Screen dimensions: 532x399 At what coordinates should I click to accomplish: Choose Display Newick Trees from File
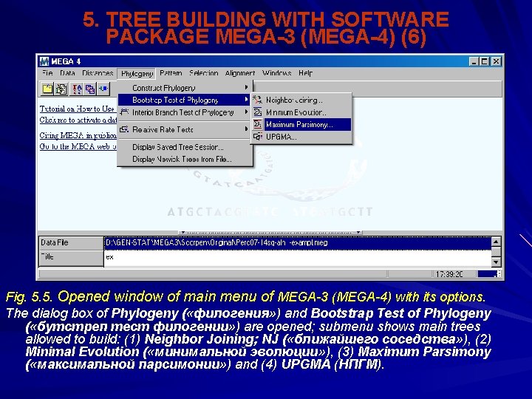coord(185,159)
